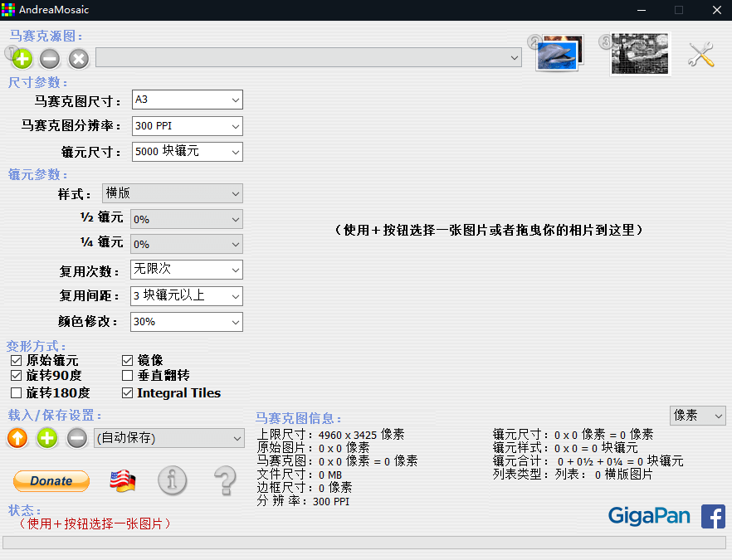Click the Donate button
Screen dimensions: 732x560
51,481
